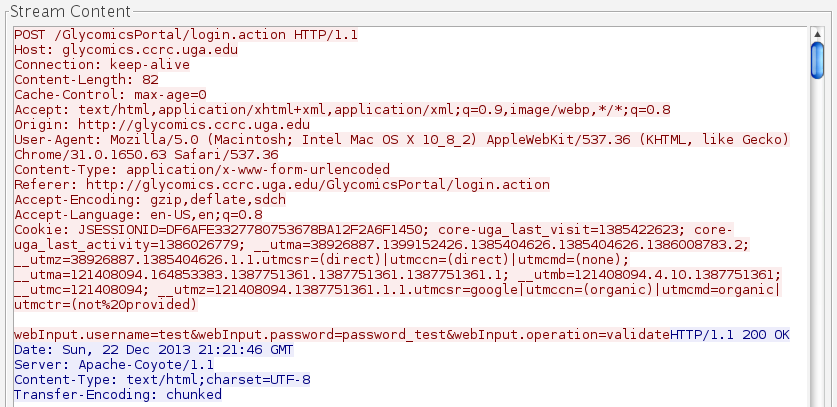Click the blue vertical scrollbar thumb
Viewport: 837px width, 407px height.
(817, 59)
